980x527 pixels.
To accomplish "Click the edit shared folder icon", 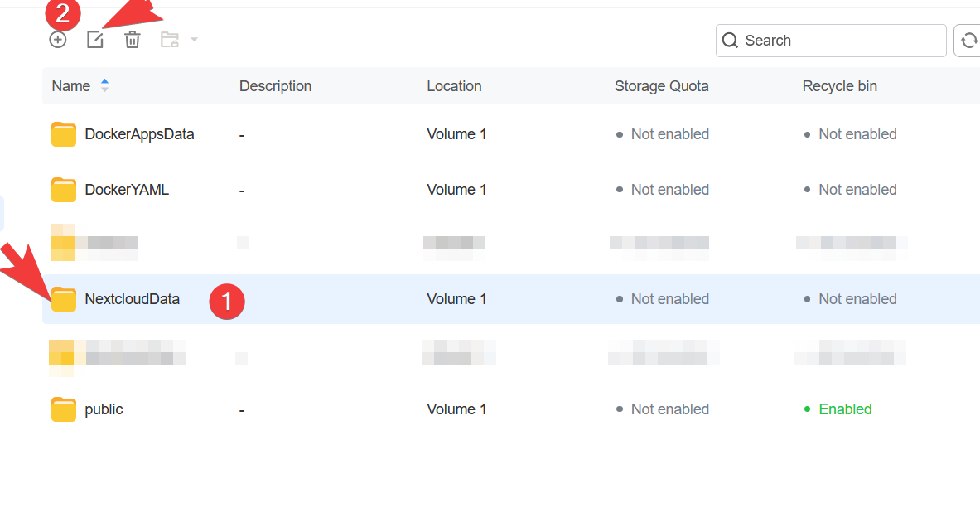I will (x=95, y=40).
